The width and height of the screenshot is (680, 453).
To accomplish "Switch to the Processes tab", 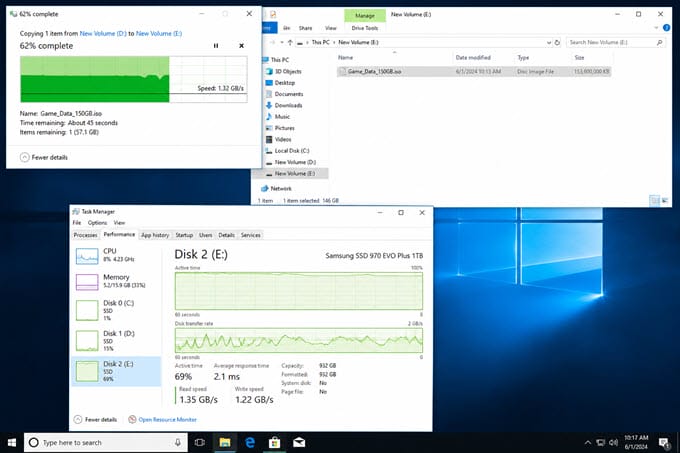I will click(85, 235).
